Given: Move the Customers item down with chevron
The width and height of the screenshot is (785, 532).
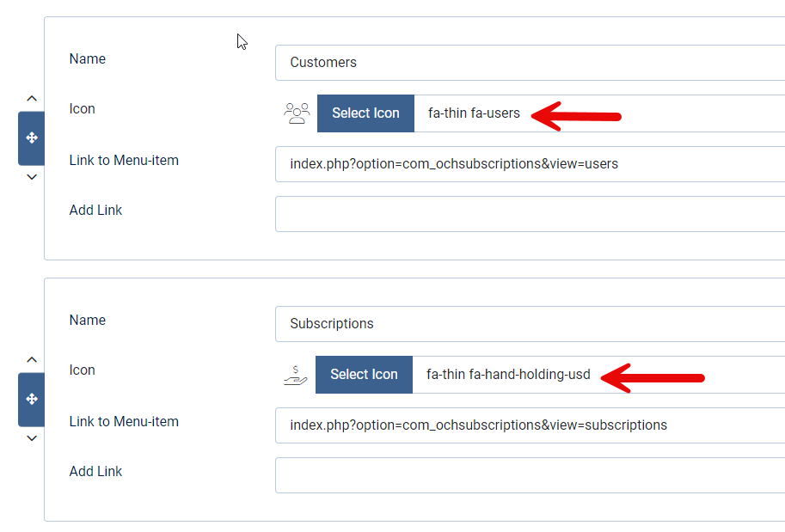Looking at the screenshot, I should click(32, 177).
